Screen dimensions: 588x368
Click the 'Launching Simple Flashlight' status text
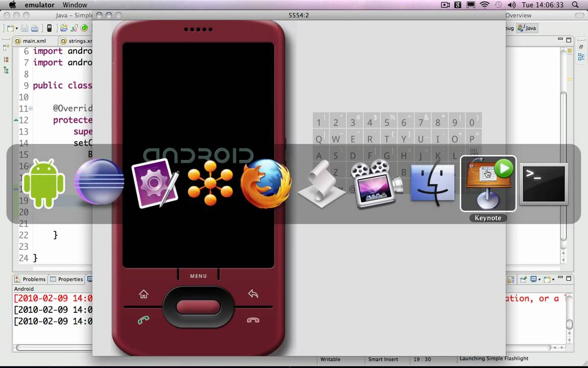point(494,358)
